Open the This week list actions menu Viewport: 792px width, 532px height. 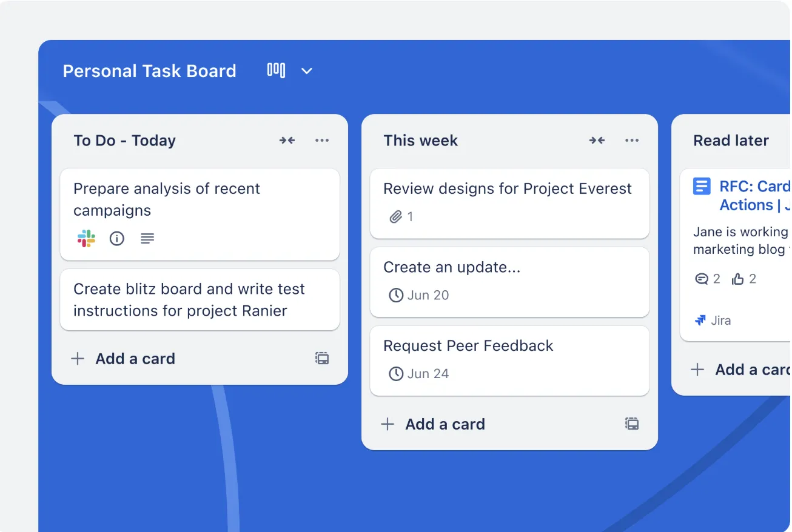[632, 141]
